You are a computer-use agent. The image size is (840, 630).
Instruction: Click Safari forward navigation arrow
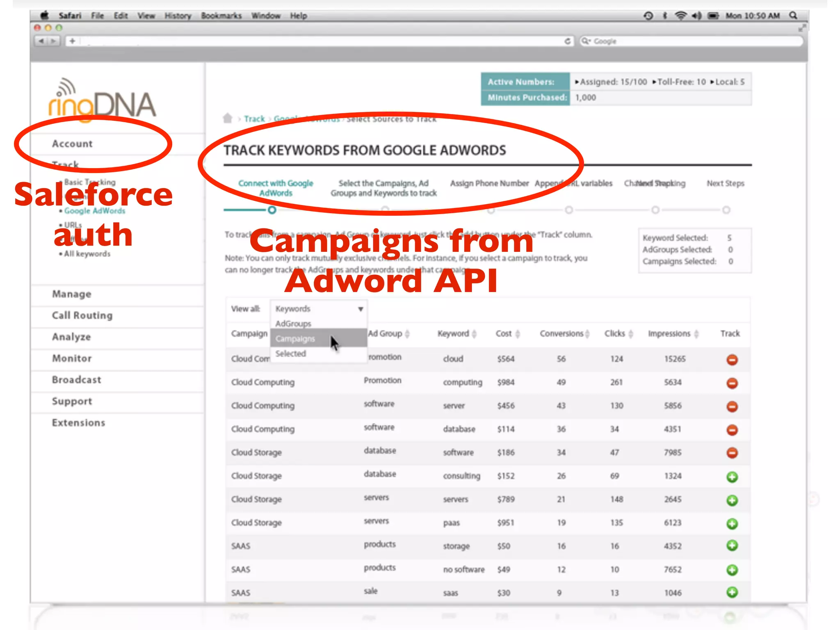point(54,41)
